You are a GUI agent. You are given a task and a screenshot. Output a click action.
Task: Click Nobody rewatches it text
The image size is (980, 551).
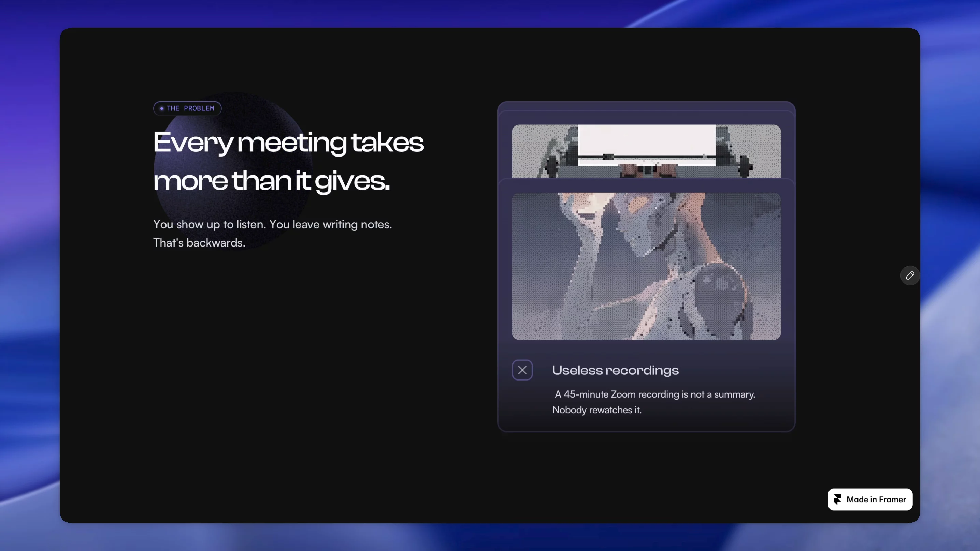pyautogui.click(x=596, y=410)
